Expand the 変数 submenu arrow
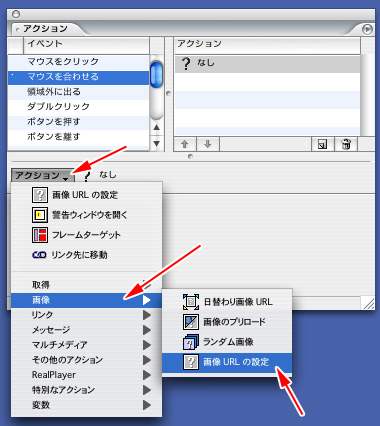 click(x=147, y=405)
